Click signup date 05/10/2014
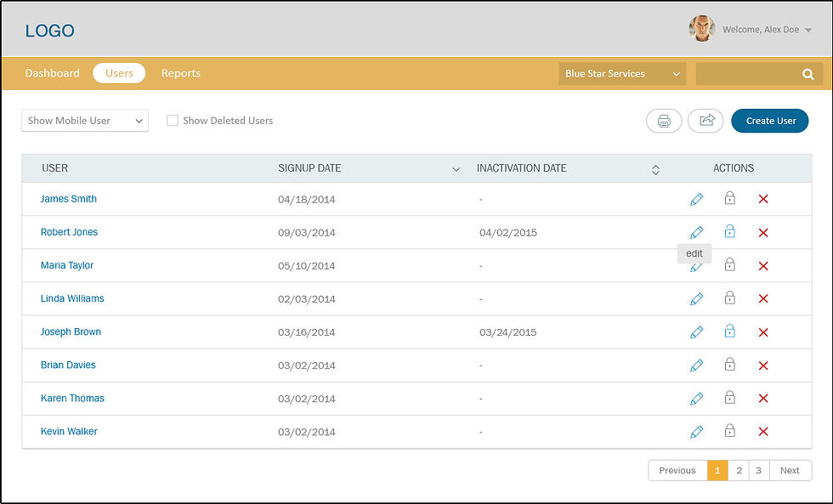 click(307, 266)
